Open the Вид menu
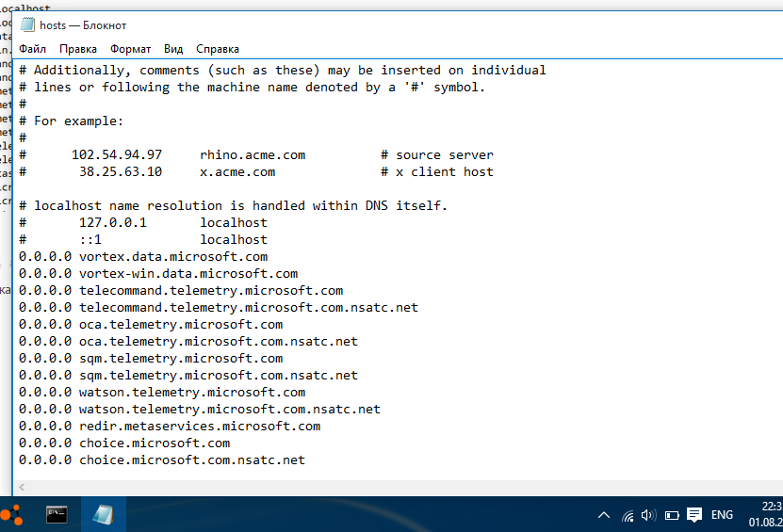 point(173,48)
